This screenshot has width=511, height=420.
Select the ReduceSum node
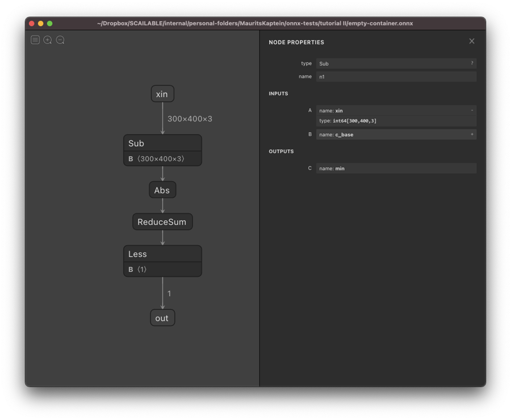tap(162, 222)
